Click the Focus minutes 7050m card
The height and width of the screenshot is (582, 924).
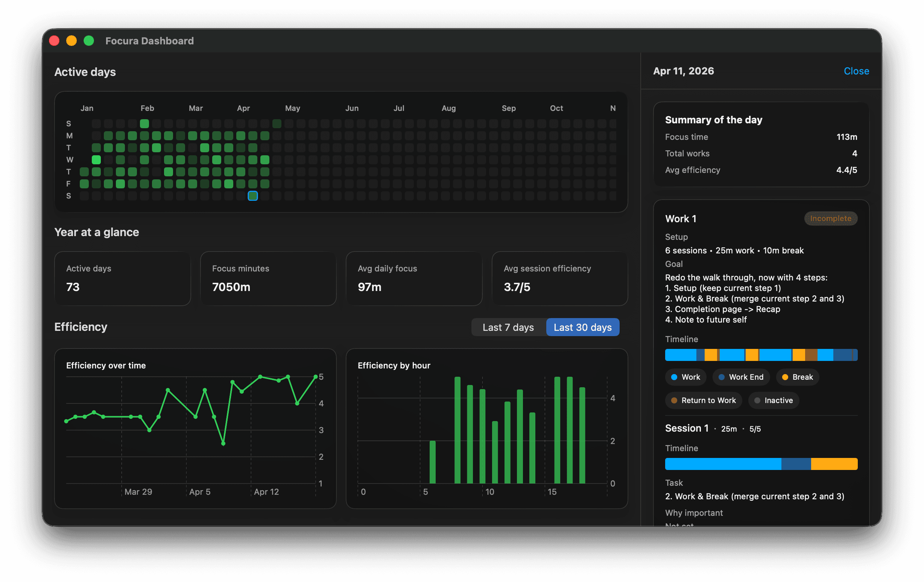click(268, 279)
